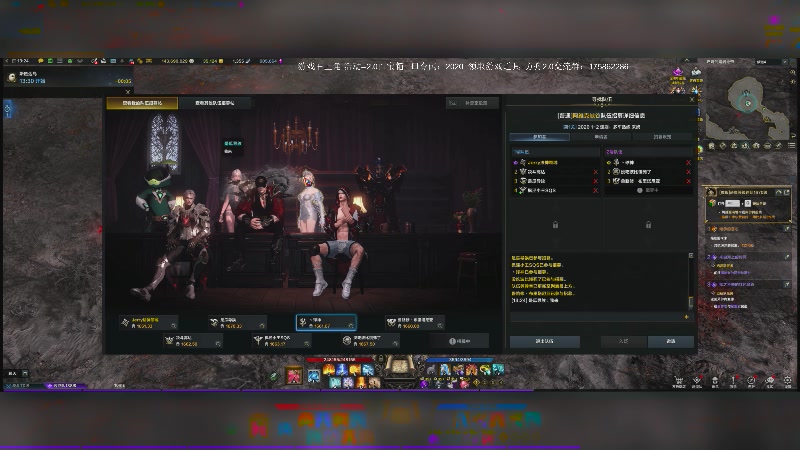Click the party chat log scrollbar

tap(691, 301)
